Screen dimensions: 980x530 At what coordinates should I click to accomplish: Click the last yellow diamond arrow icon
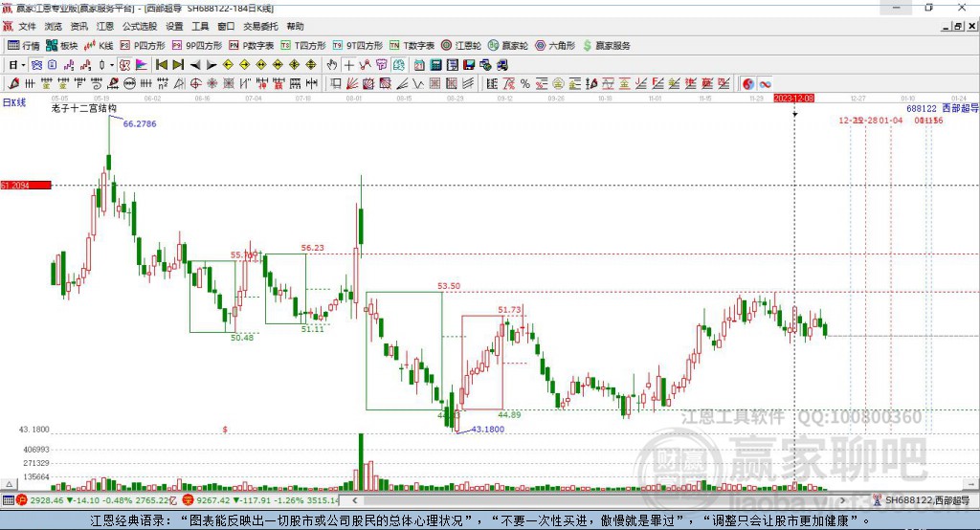point(311,65)
